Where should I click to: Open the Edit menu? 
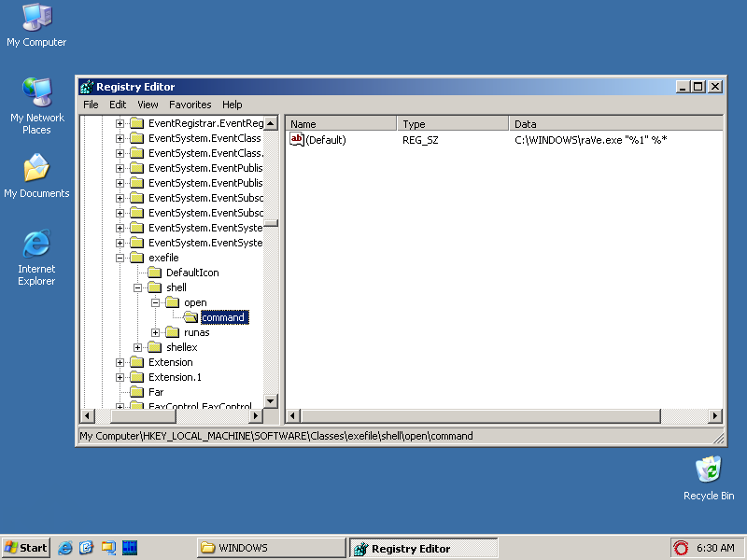(118, 105)
